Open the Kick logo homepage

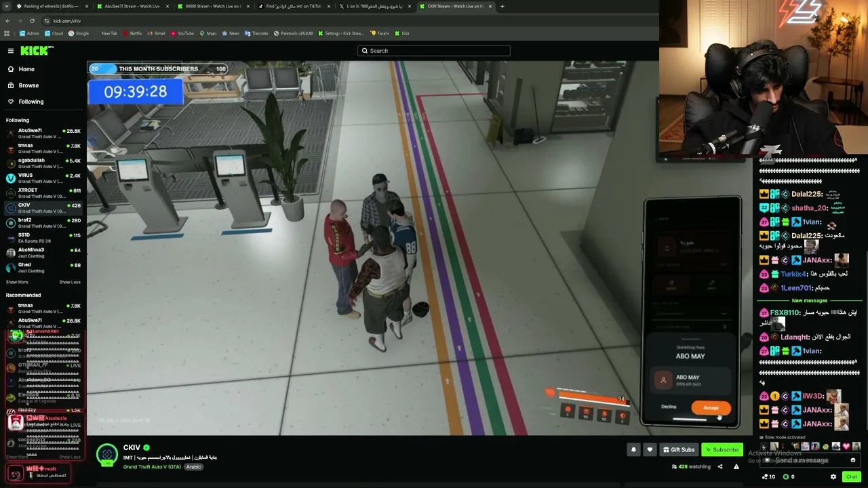[37, 51]
